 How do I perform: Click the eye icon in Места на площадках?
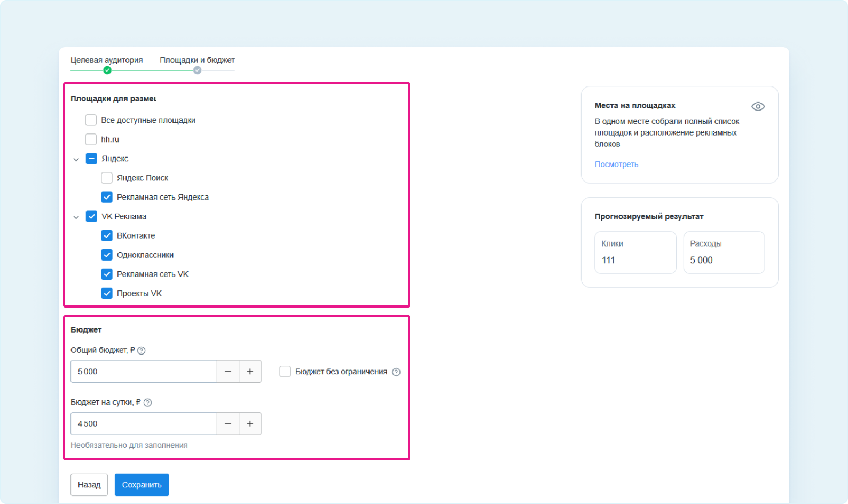[x=758, y=106]
